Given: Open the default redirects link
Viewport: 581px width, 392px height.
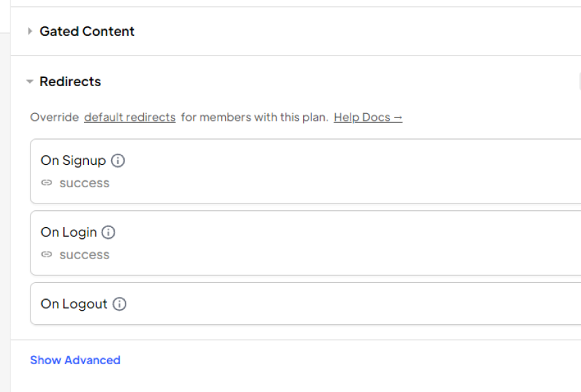Looking at the screenshot, I should 129,117.
